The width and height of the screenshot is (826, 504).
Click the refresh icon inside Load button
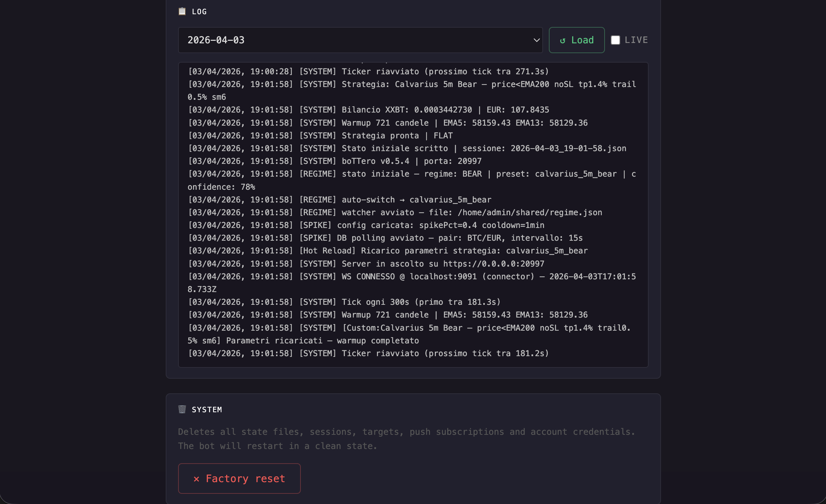coord(562,40)
